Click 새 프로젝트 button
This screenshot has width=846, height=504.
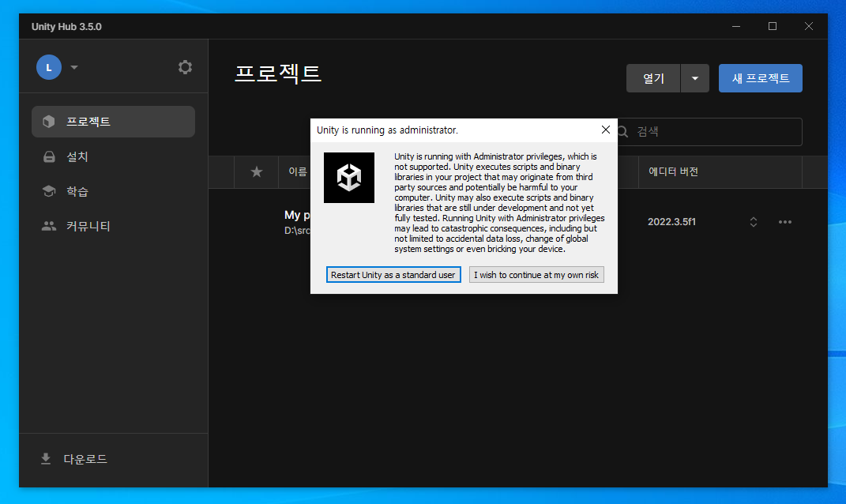pyautogui.click(x=760, y=78)
